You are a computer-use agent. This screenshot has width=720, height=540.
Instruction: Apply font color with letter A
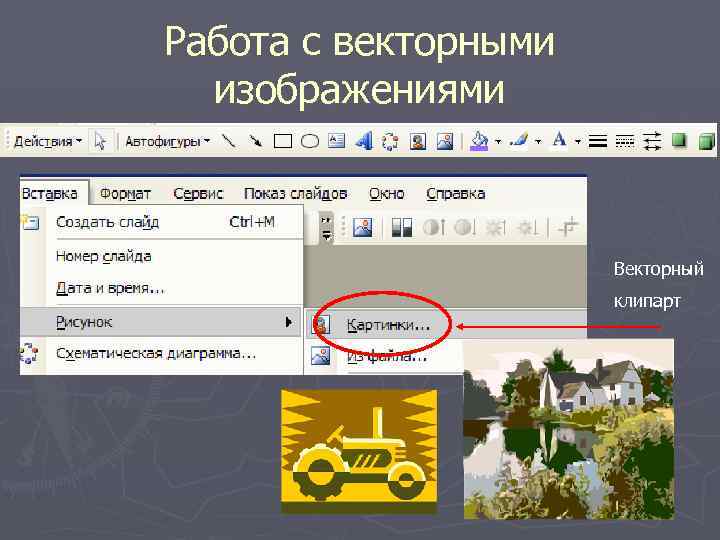pos(559,140)
